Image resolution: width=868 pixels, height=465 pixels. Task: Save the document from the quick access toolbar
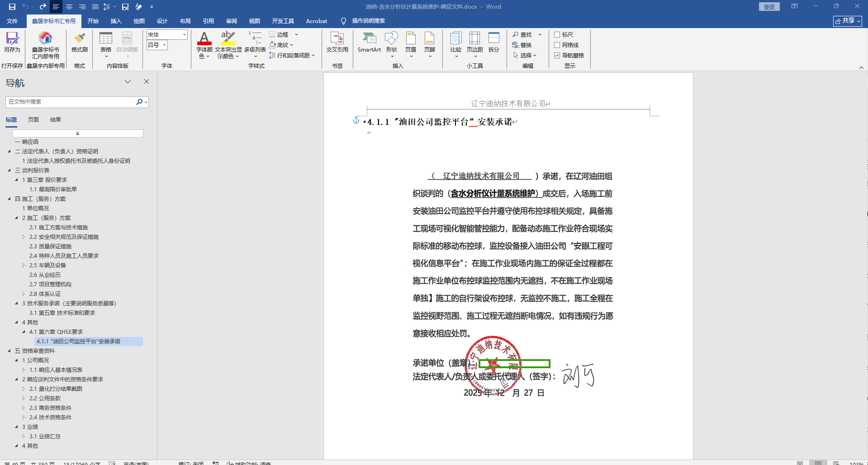click(12, 7)
